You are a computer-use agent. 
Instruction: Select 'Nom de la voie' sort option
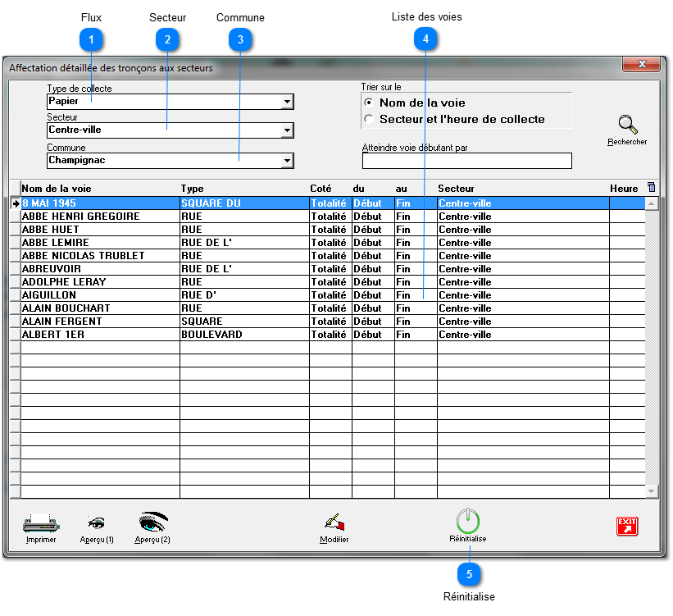[x=368, y=103]
